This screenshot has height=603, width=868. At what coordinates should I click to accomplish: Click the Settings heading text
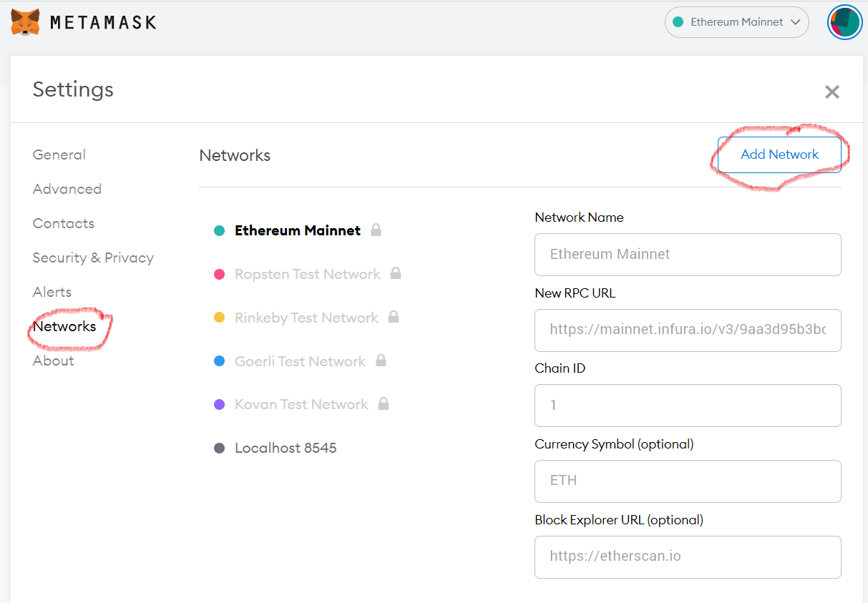point(73,89)
